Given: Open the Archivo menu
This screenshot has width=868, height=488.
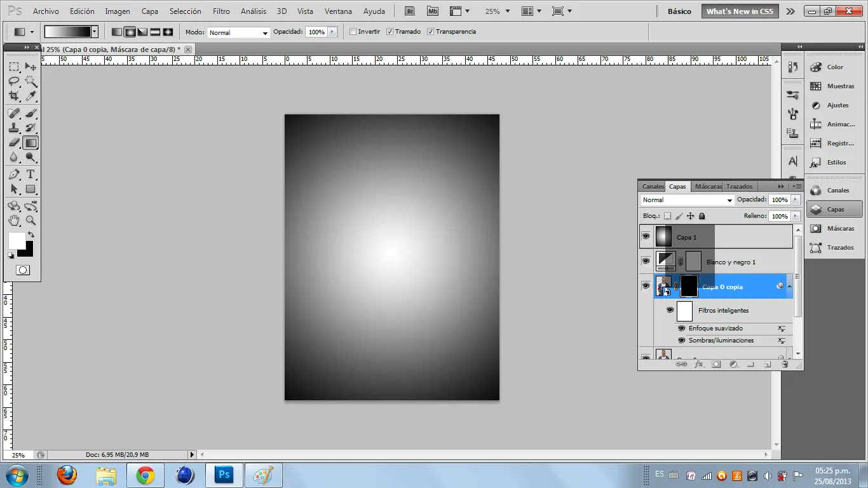Looking at the screenshot, I should pos(46,11).
